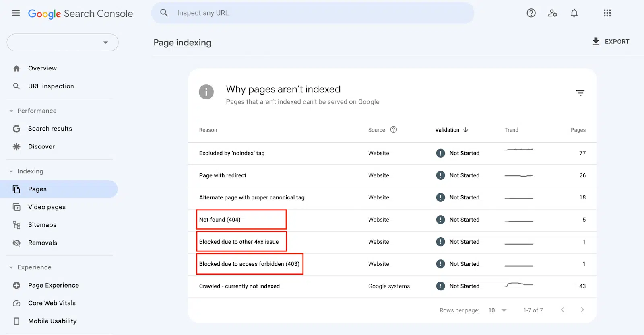This screenshot has height=335, width=644.
Task: Click the Overview home icon
Action: pos(17,68)
